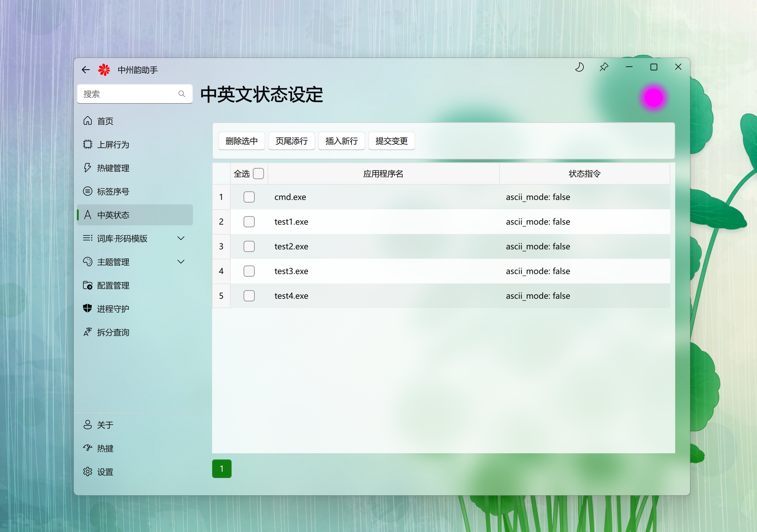
Task: Open 配置管理 menu item
Action: [x=113, y=285]
